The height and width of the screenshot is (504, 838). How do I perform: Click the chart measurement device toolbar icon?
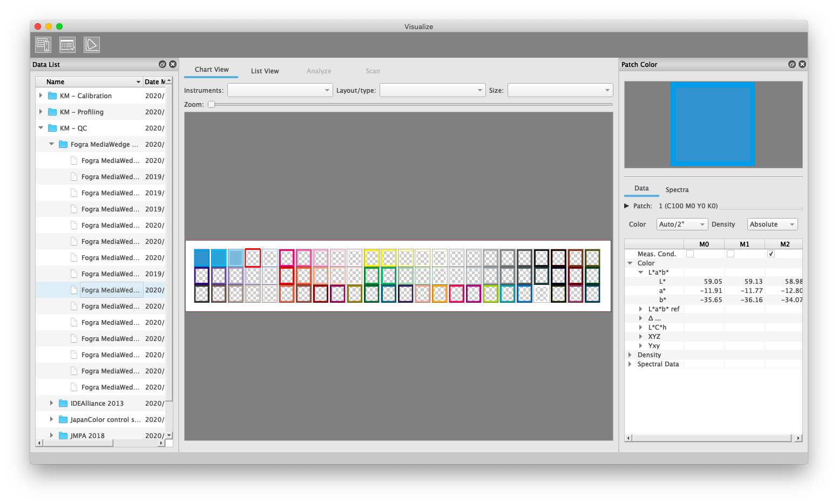point(43,45)
